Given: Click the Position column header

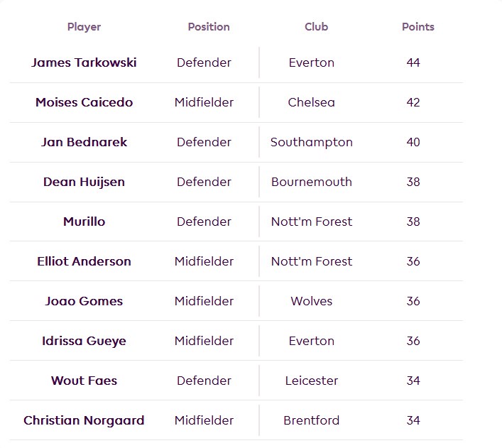Looking at the screenshot, I should 208,27.
